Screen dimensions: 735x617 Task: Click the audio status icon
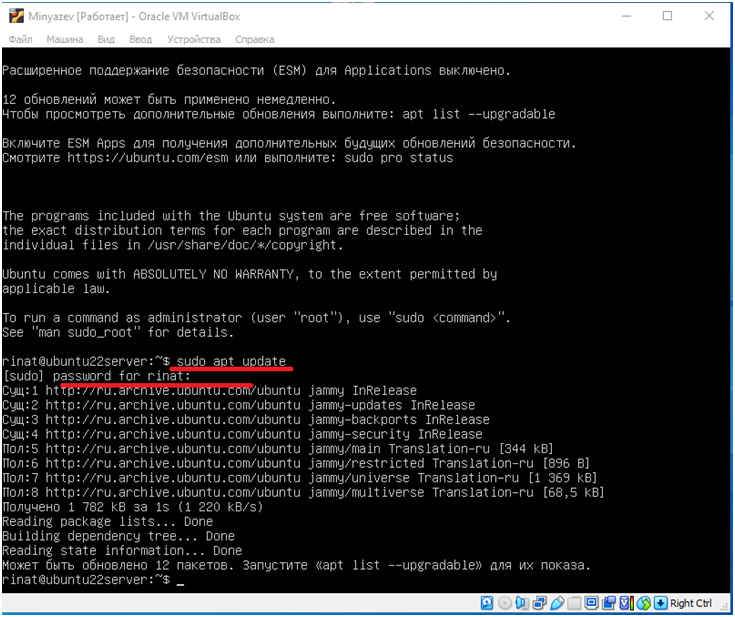pyautogui.click(x=522, y=603)
